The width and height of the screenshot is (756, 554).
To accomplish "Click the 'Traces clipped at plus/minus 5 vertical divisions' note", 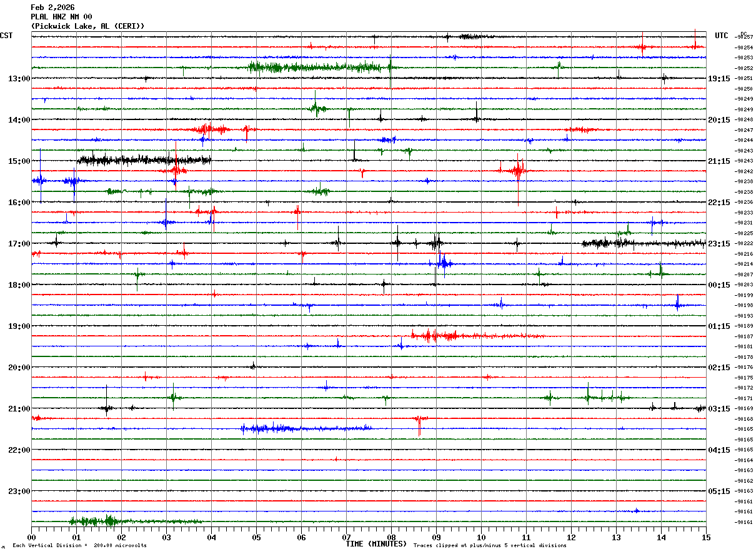I will point(490,546).
